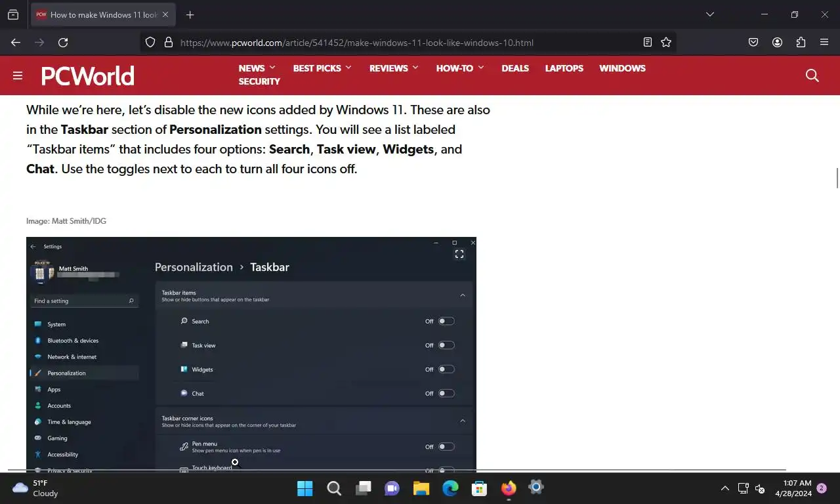Reload the current page

(x=63, y=42)
